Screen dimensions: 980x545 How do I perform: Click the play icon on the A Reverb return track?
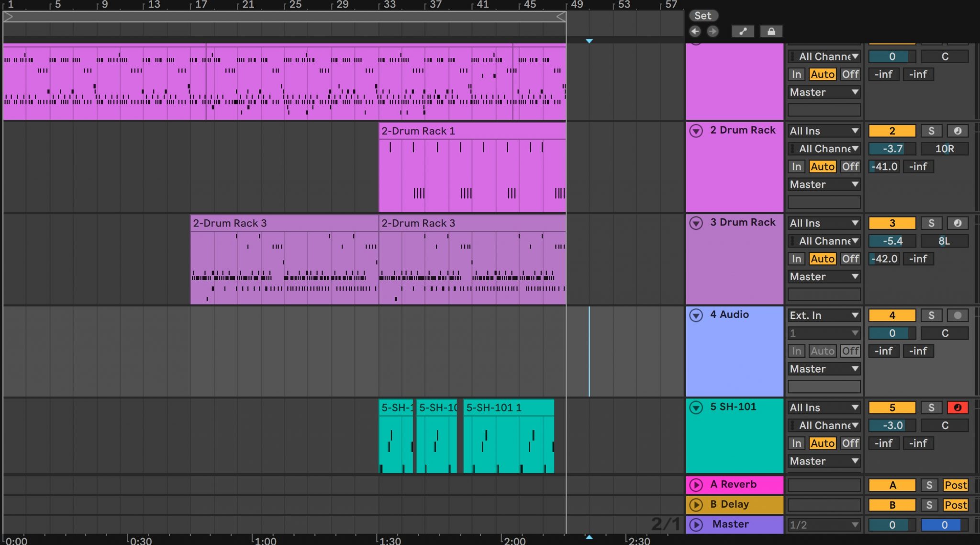pos(697,485)
